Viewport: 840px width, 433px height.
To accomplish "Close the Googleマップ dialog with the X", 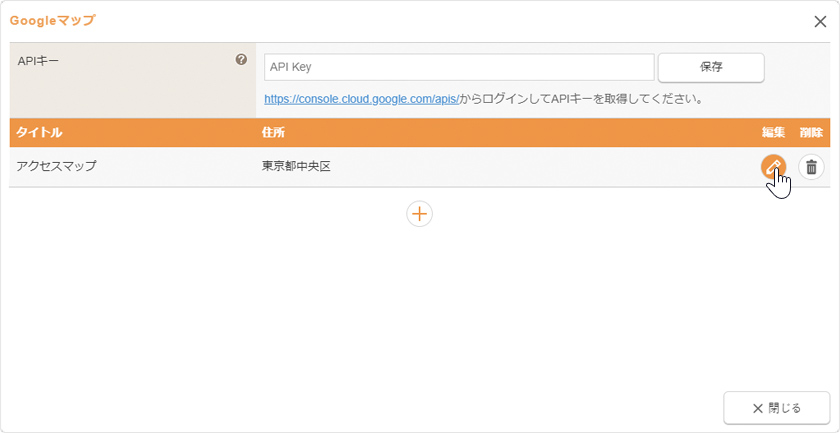I will coord(820,21).
